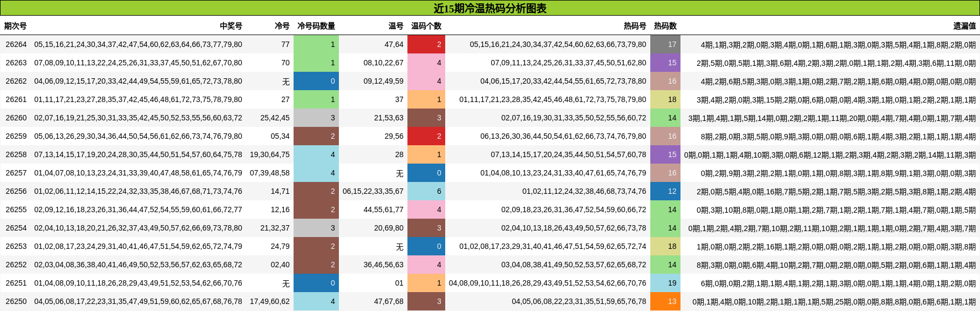Select the 遗漏值 column header
Image resolution: width=980 pixels, height=311 pixels.
click(965, 26)
